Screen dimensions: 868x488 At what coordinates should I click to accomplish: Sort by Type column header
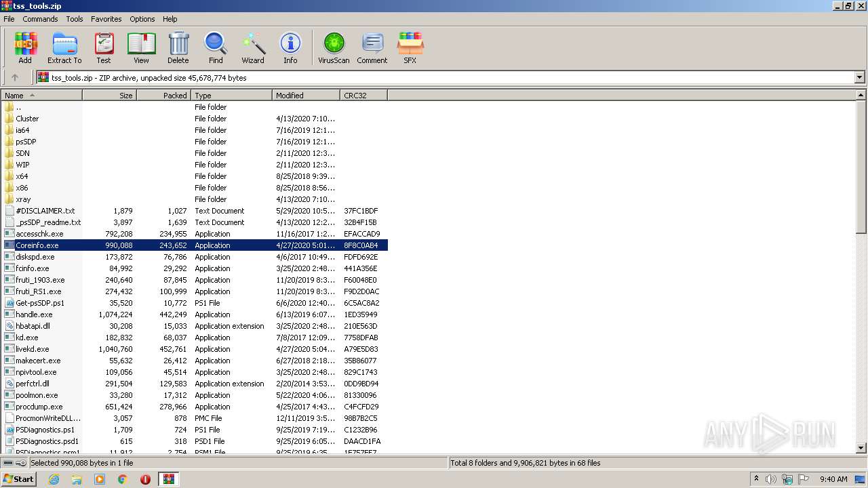point(231,96)
